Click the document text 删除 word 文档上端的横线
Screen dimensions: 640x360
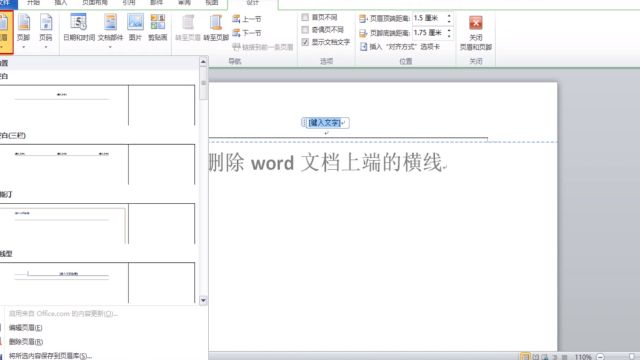(327, 162)
